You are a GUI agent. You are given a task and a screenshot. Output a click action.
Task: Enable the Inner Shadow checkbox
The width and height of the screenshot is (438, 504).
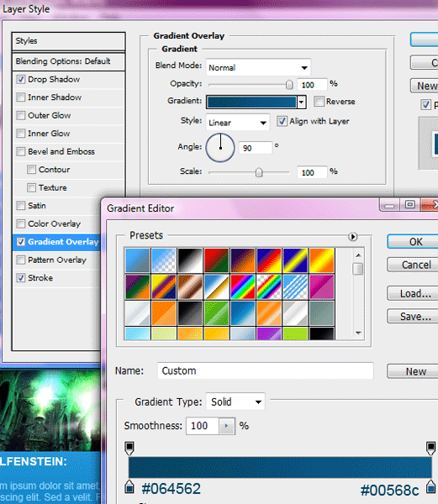coord(21,97)
